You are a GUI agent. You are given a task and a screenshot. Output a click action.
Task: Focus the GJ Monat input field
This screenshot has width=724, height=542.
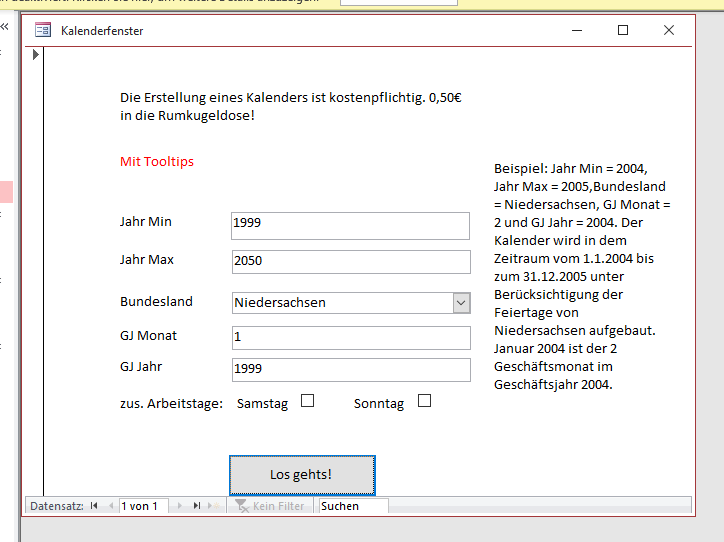[350, 337]
